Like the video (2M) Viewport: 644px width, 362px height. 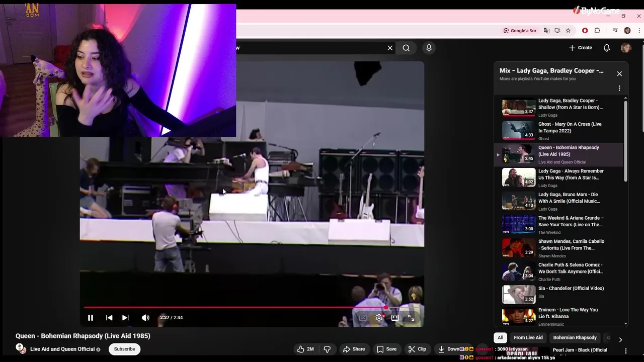coord(306,349)
